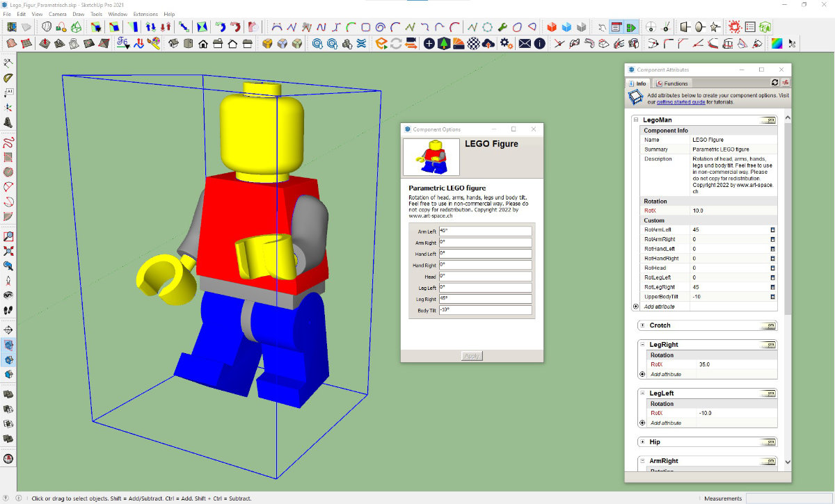
Task: Open the Draw menu
Action: coord(79,14)
